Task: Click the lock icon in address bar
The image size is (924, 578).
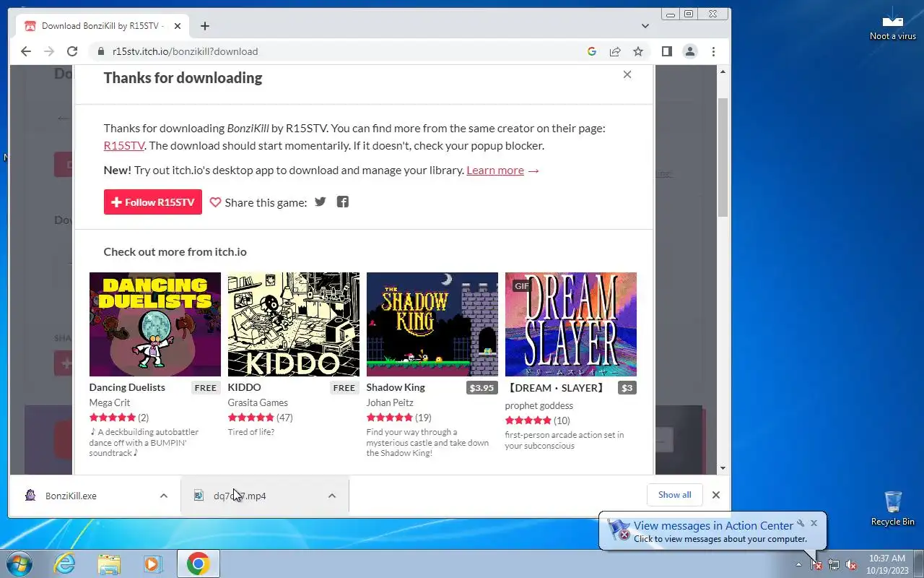Action: pos(101,51)
